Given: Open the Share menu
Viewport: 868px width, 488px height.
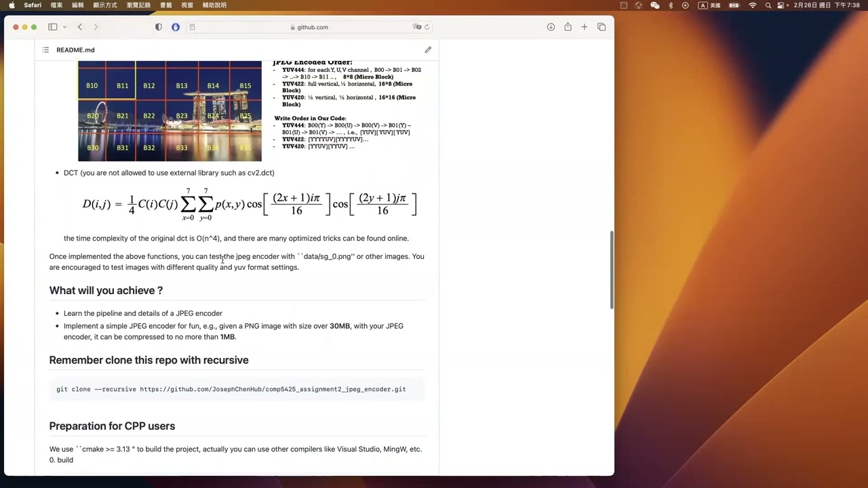Looking at the screenshot, I should point(568,27).
